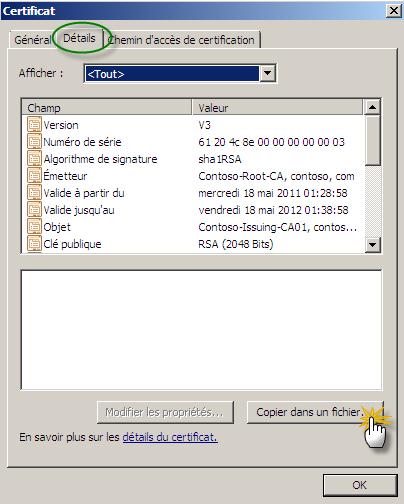Confirm with the OK button

tap(360, 485)
